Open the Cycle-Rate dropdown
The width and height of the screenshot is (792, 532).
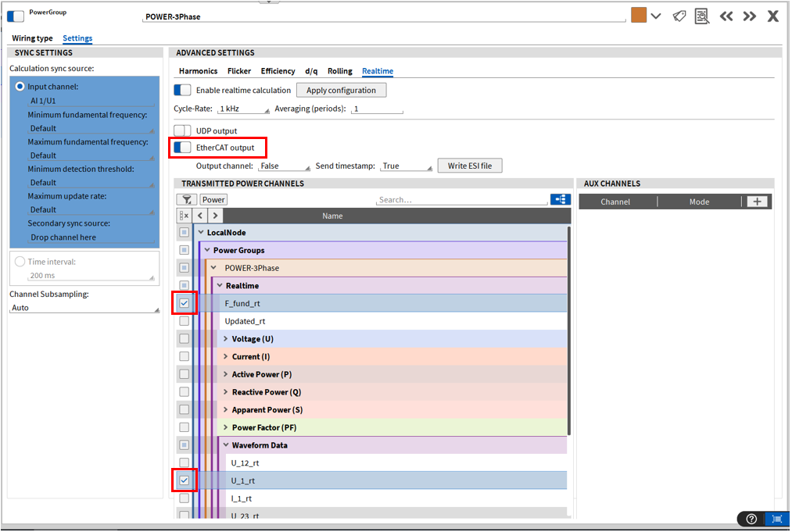point(243,109)
